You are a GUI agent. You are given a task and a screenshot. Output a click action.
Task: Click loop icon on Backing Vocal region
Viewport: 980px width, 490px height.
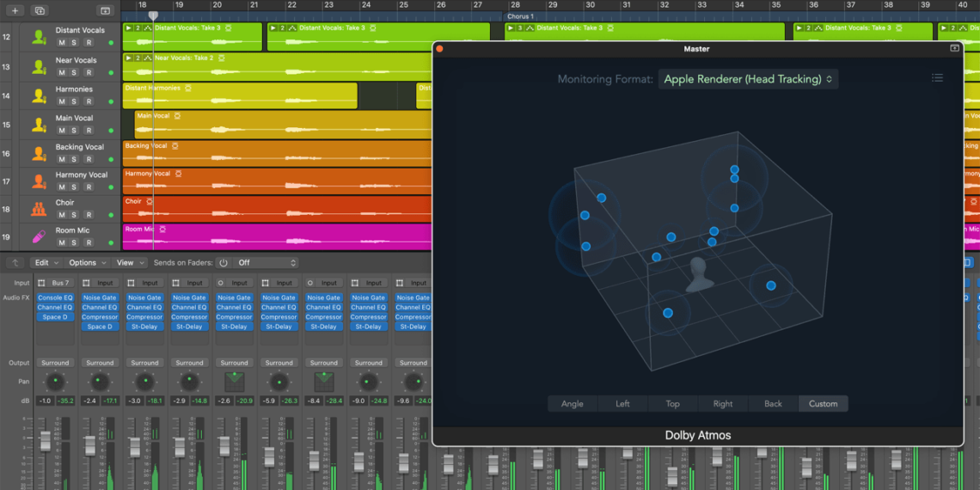175,145
